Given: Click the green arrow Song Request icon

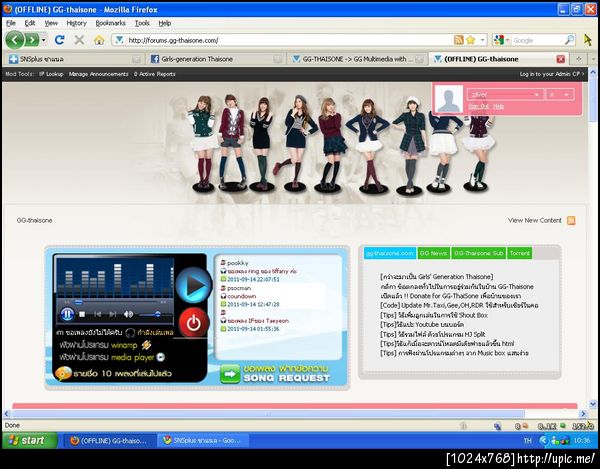Looking at the screenshot, I should click(x=230, y=374).
